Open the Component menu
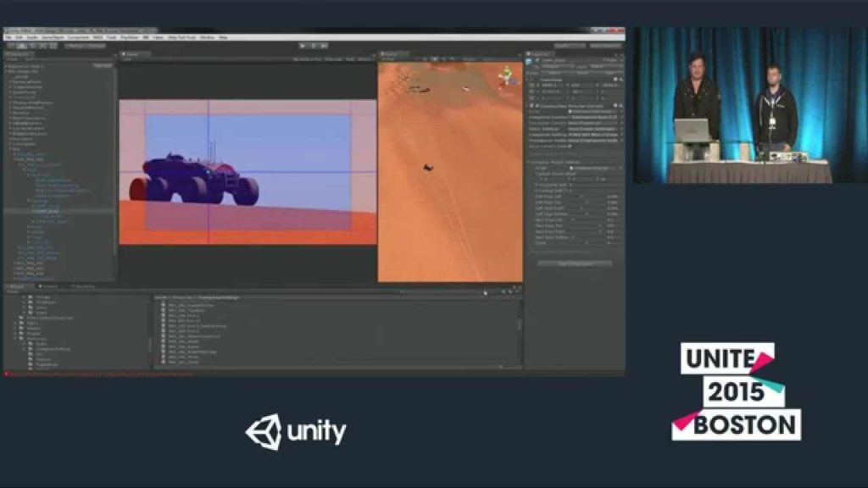Screen dimensions: 868x488 [x=78, y=37]
